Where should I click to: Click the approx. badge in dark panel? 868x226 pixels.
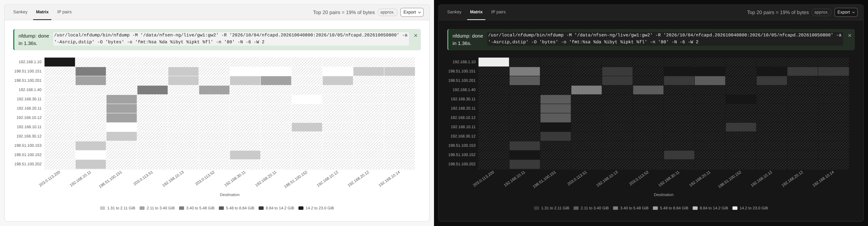pyautogui.click(x=822, y=12)
